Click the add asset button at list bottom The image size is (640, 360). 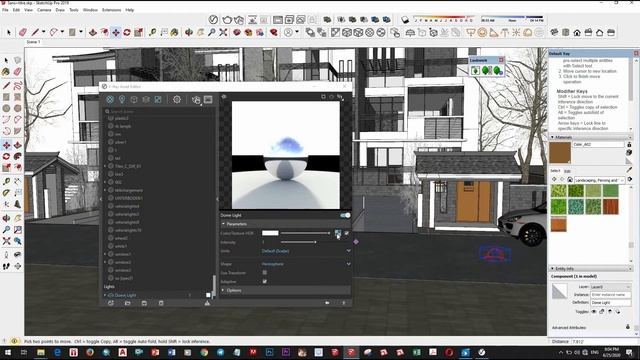pos(111,303)
